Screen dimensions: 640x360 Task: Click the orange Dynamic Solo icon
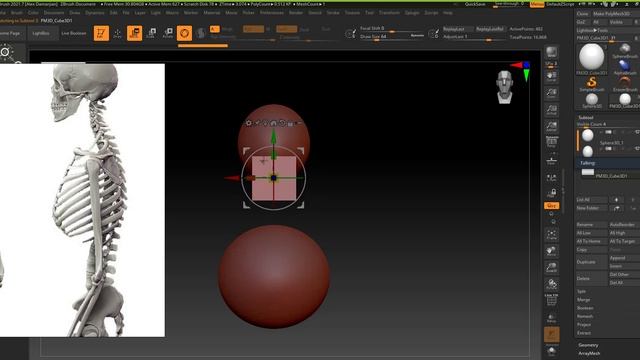pos(551,335)
